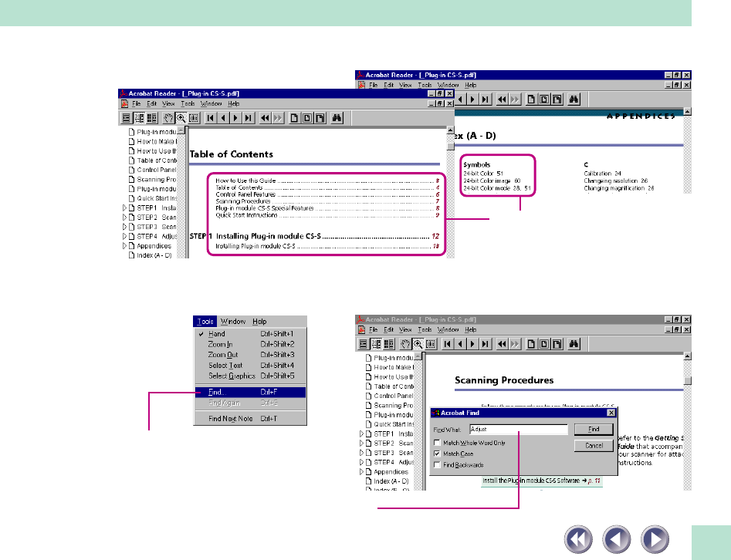Open Find binoculars in Index window toolbar
The width and height of the screenshot is (731, 560).
pyautogui.click(x=574, y=100)
